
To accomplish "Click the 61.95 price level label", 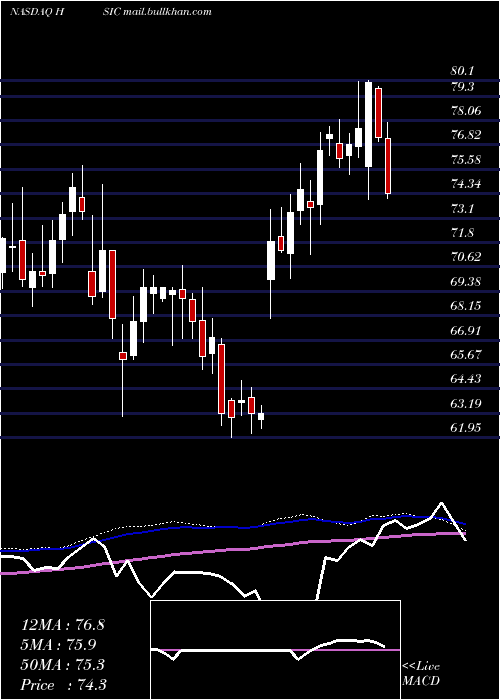I will [466, 428].
